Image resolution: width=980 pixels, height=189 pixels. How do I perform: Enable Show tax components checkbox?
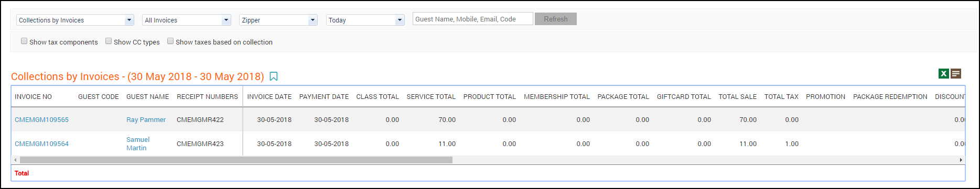click(24, 41)
